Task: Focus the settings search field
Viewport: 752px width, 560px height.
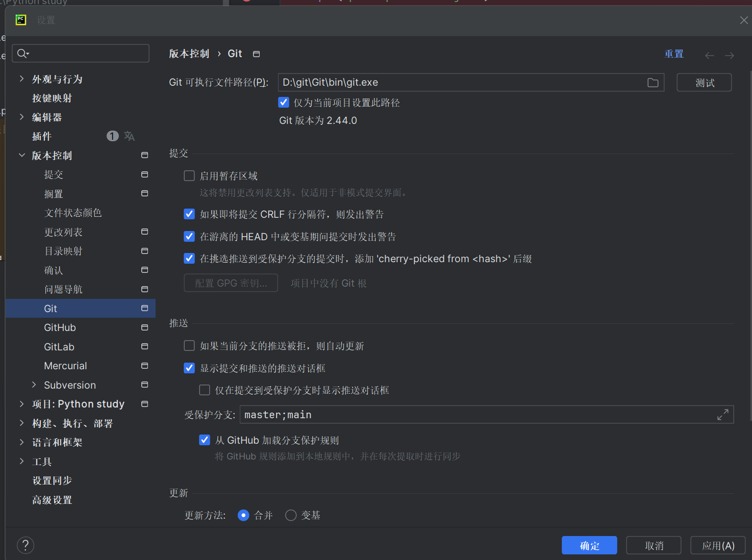Action: [x=81, y=53]
